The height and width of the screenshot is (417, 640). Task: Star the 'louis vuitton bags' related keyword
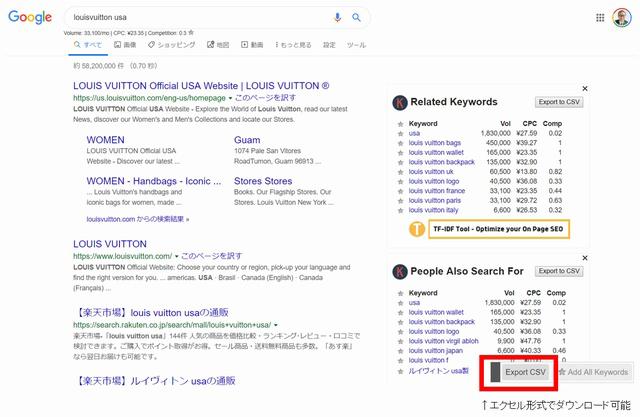click(x=401, y=143)
